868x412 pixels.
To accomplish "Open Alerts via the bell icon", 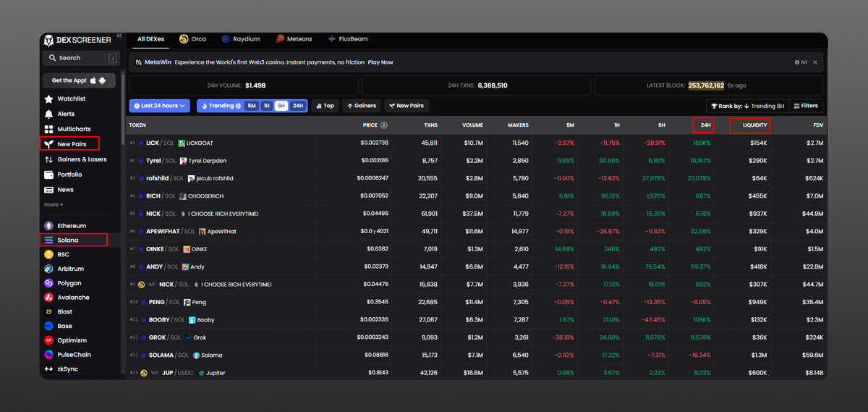I will pyautogui.click(x=49, y=114).
